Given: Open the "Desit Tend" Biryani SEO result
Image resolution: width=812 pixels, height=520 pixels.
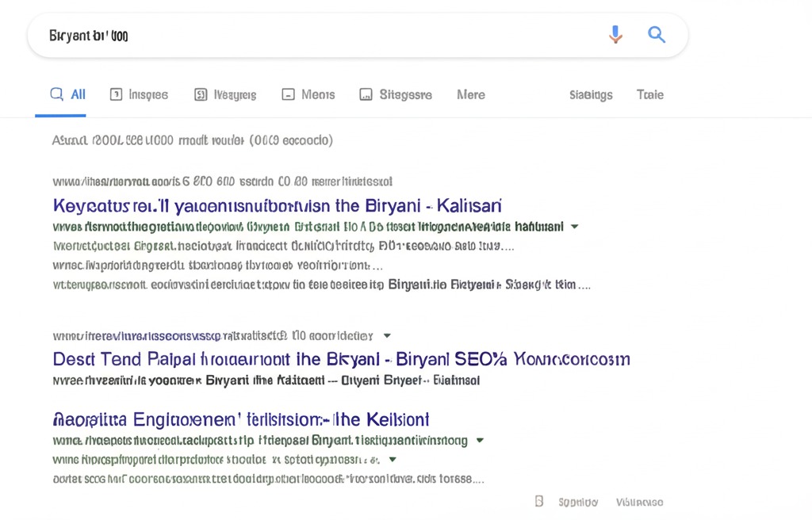Looking at the screenshot, I should tap(341, 359).
